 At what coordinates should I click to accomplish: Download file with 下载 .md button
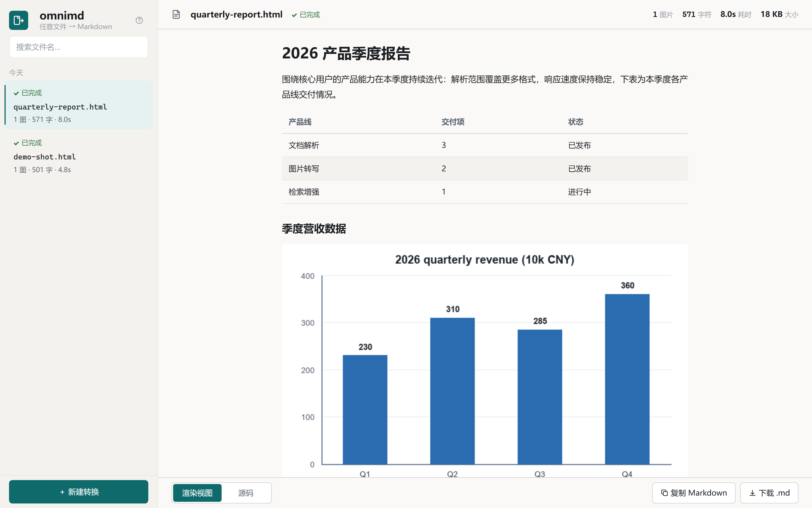(769, 493)
